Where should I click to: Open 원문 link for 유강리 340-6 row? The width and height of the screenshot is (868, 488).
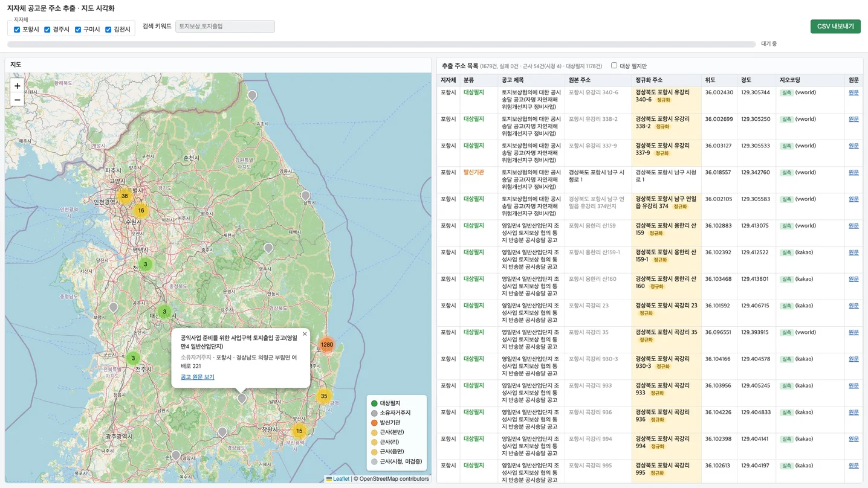click(x=853, y=92)
